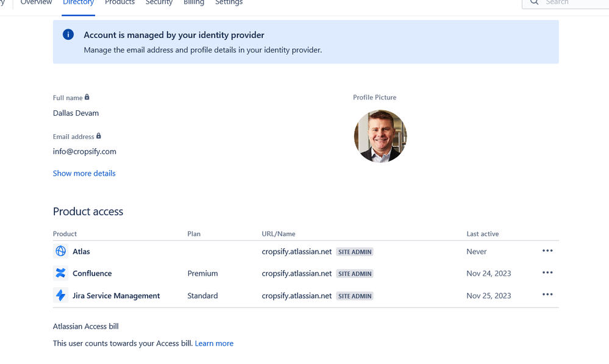The image size is (609, 364).
Task: Open more actions for Jira Service Management row
Action: (x=547, y=294)
